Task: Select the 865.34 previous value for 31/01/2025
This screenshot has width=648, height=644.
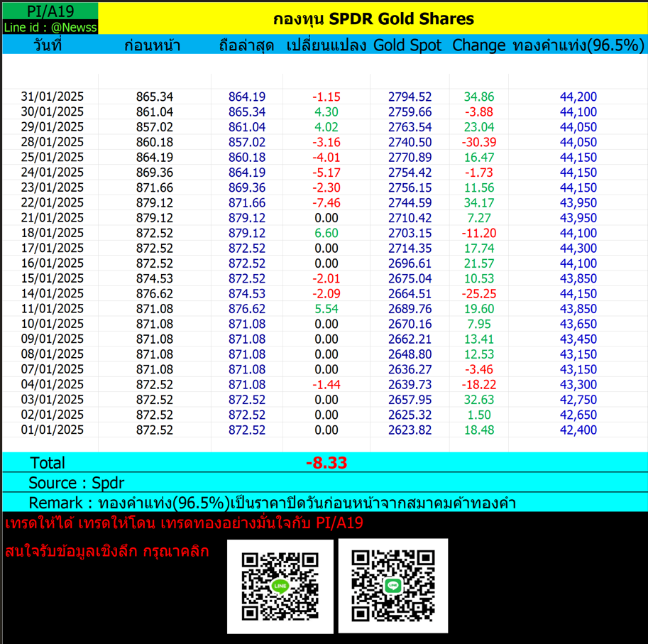Action: point(155,97)
